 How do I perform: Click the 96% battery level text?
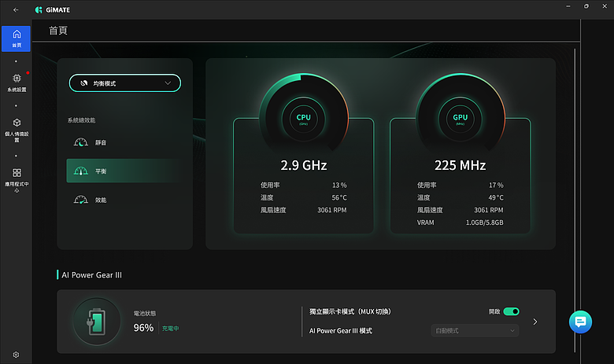click(x=143, y=328)
